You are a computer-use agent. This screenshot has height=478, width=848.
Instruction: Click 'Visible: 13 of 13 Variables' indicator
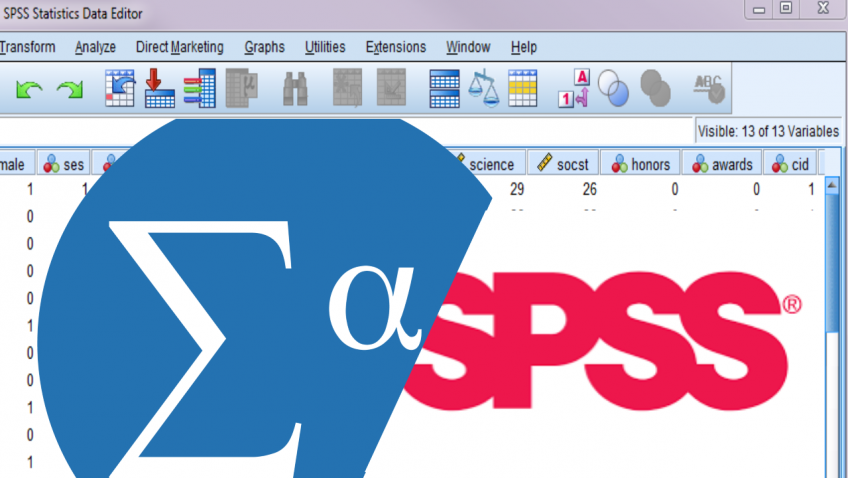point(768,131)
